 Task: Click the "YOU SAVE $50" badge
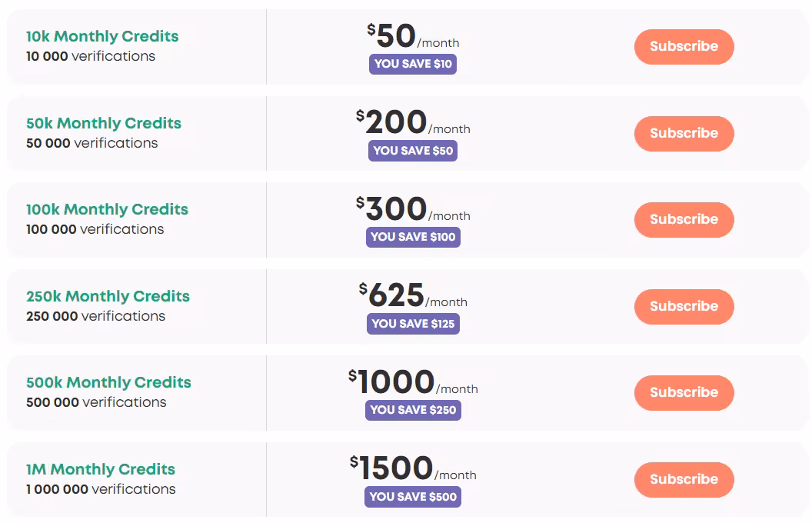point(413,151)
